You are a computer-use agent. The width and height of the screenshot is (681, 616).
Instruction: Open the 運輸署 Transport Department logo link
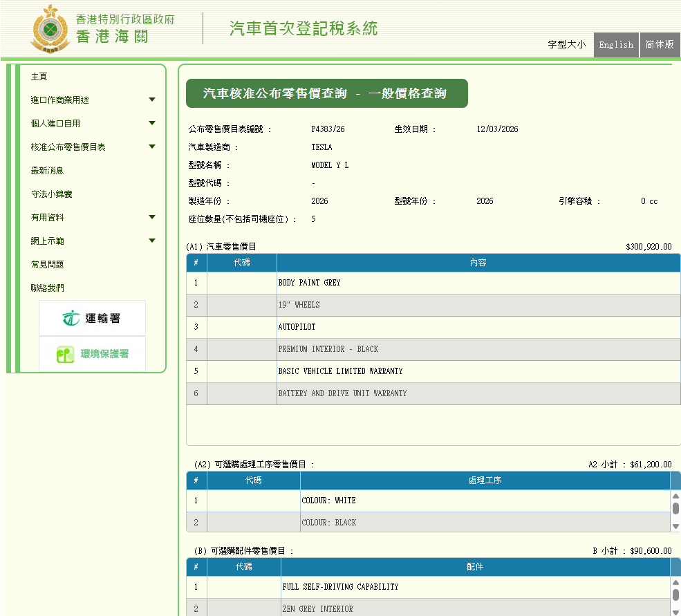(92, 319)
